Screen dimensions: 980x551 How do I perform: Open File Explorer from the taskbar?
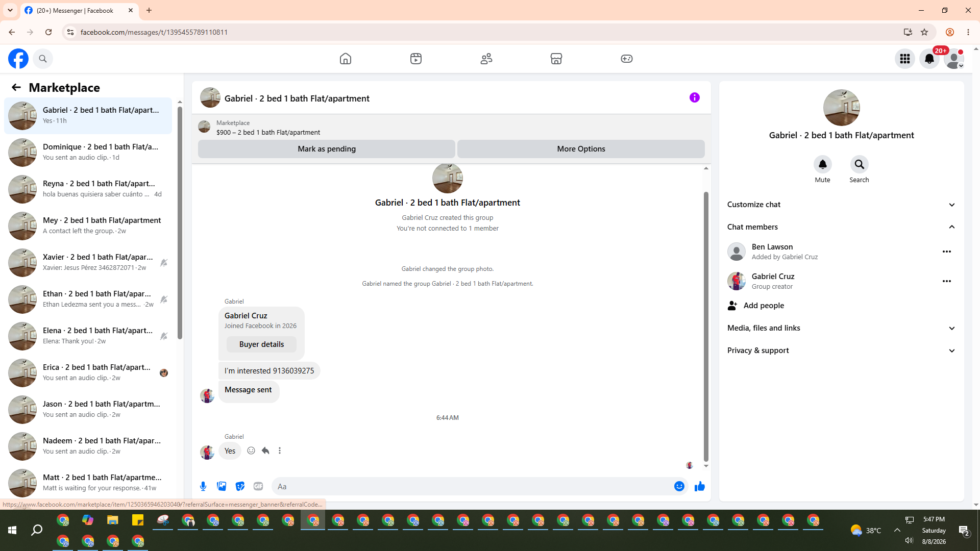point(113,520)
